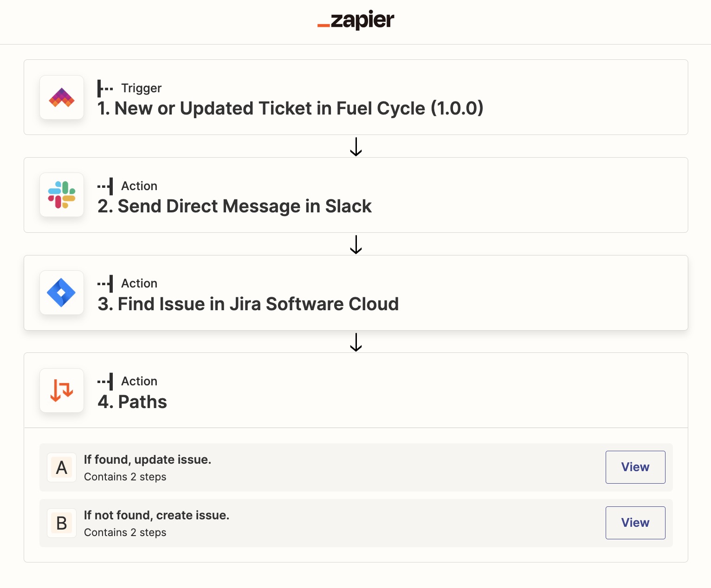Click 'Contains 2 steps' under path A
The height and width of the screenshot is (588, 711).
[125, 477]
